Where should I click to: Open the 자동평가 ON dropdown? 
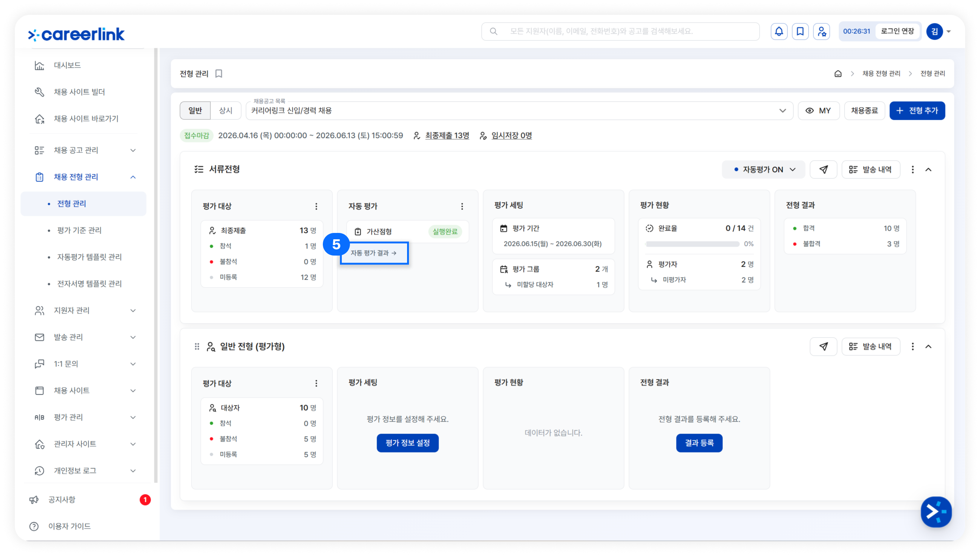763,170
